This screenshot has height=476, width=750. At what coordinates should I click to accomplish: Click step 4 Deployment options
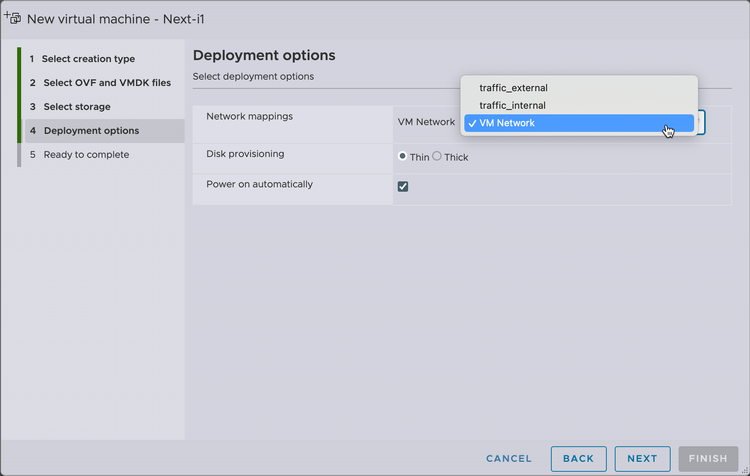tap(91, 131)
